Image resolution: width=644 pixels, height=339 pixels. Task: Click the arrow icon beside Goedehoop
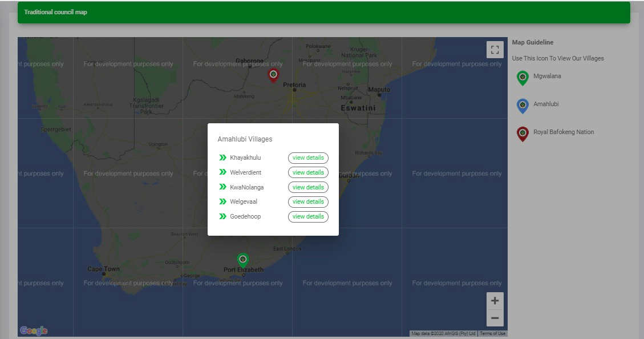[222, 216]
